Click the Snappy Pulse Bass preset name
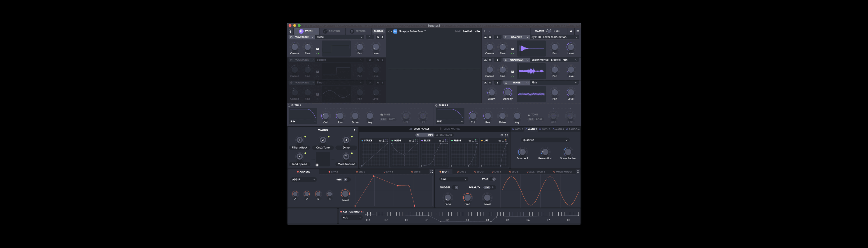Screen dimensions: 868x248 412,31
